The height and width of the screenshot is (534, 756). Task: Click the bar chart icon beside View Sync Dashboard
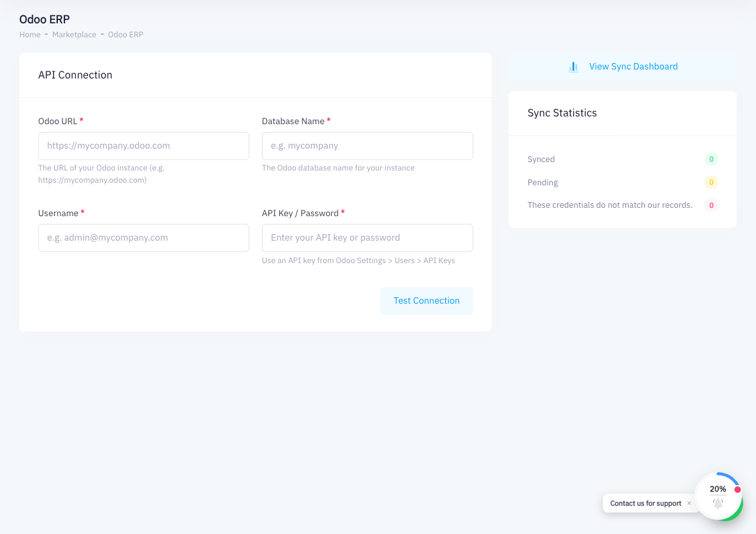[x=573, y=67]
